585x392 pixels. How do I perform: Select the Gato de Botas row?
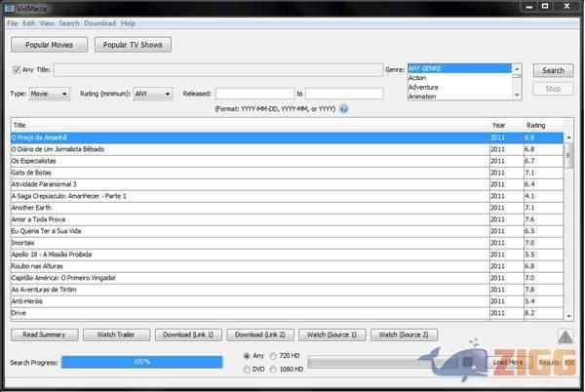point(249,172)
